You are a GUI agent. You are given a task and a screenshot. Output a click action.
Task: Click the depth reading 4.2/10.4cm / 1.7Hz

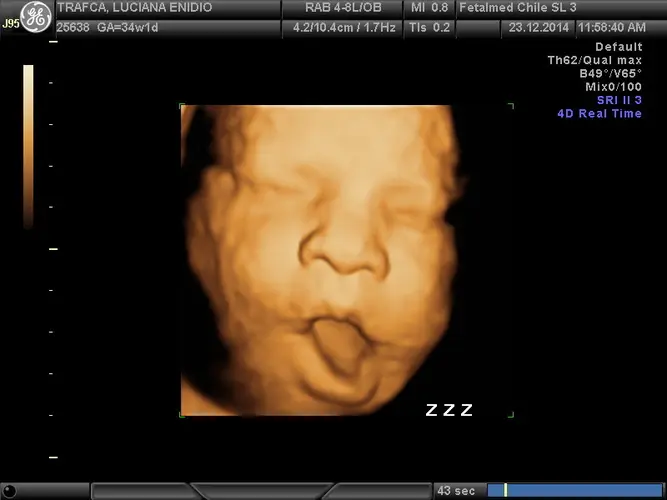click(x=344, y=28)
